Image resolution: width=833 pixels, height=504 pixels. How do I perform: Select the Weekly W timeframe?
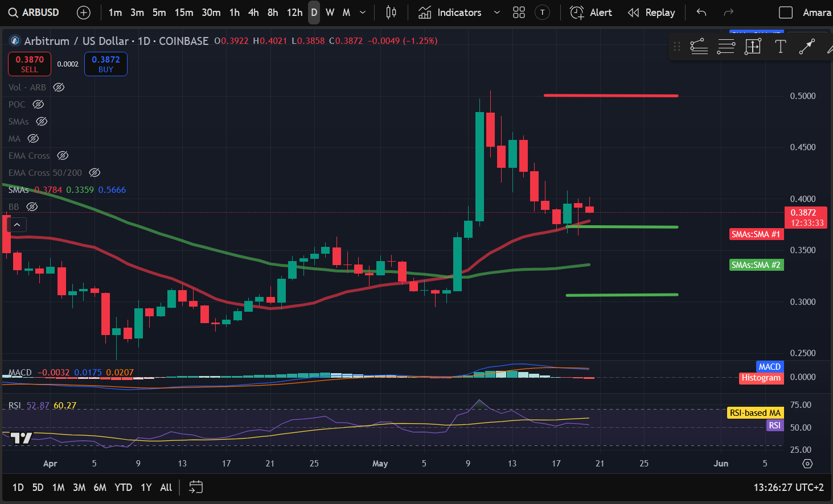click(x=330, y=13)
